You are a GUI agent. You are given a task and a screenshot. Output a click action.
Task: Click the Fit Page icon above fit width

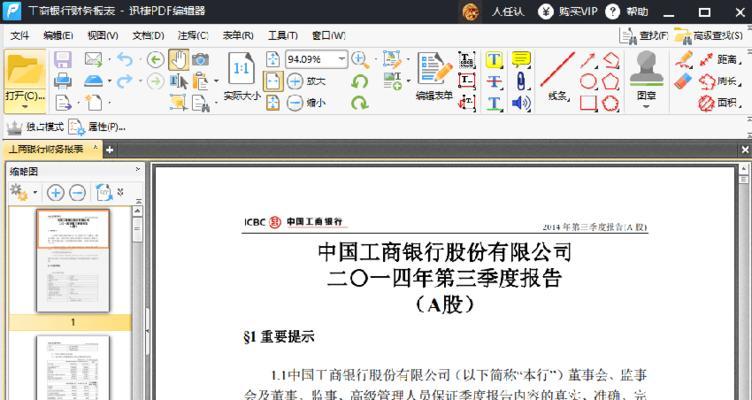click(273, 59)
